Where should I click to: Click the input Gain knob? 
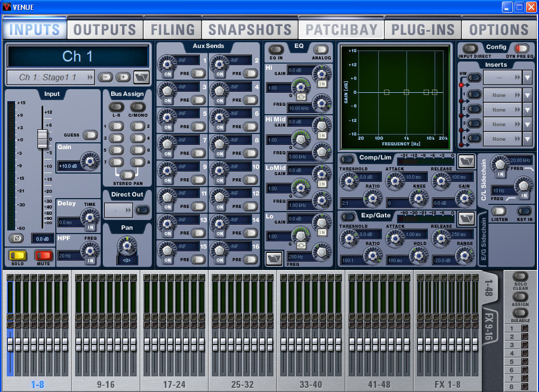(91, 161)
